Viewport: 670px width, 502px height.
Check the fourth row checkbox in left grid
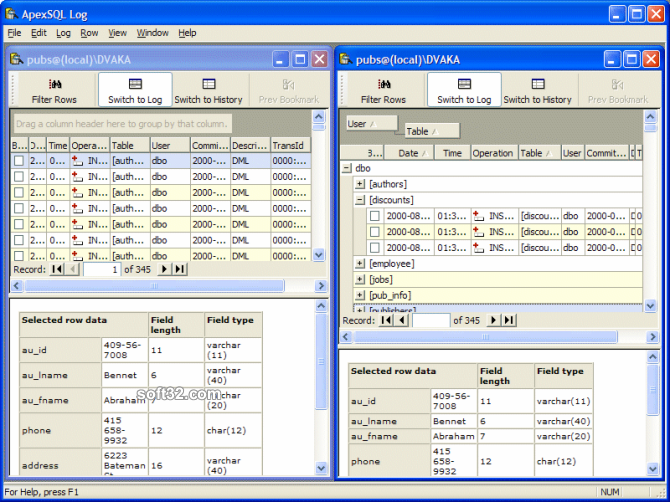(19, 208)
